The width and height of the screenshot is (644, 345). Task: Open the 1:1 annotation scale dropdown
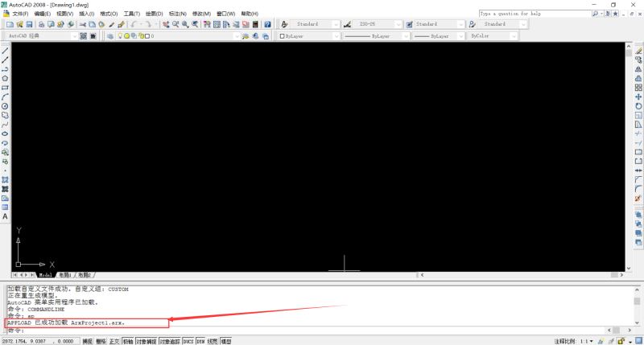pyautogui.click(x=586, y=341)
